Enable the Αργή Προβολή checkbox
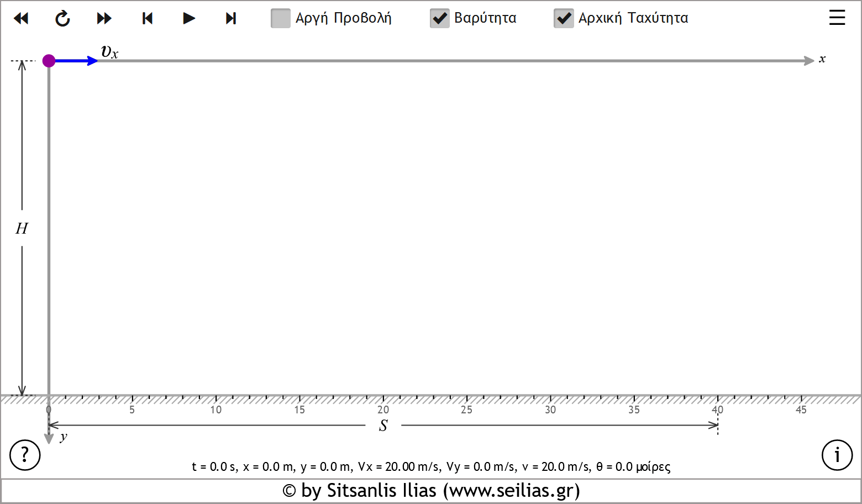The height and width of the screenshot is (504, 862). [281, 18]
